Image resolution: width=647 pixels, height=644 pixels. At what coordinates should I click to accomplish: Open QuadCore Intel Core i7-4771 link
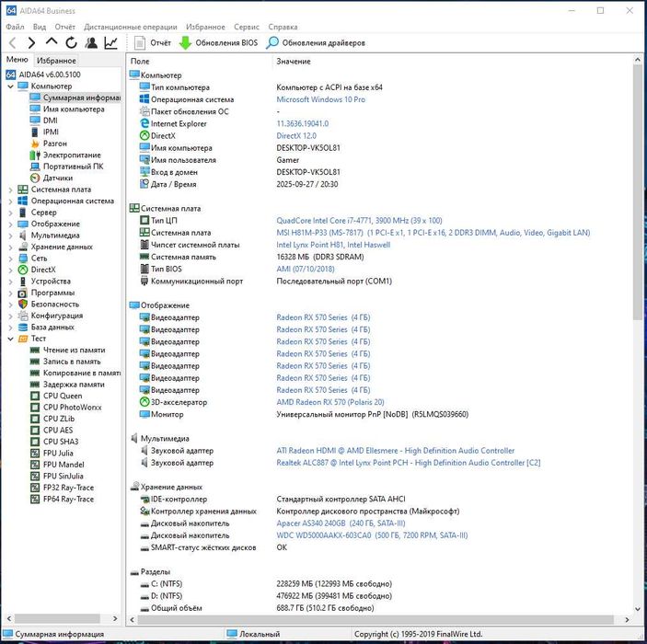pyautogui.click(x=359, y=221)
